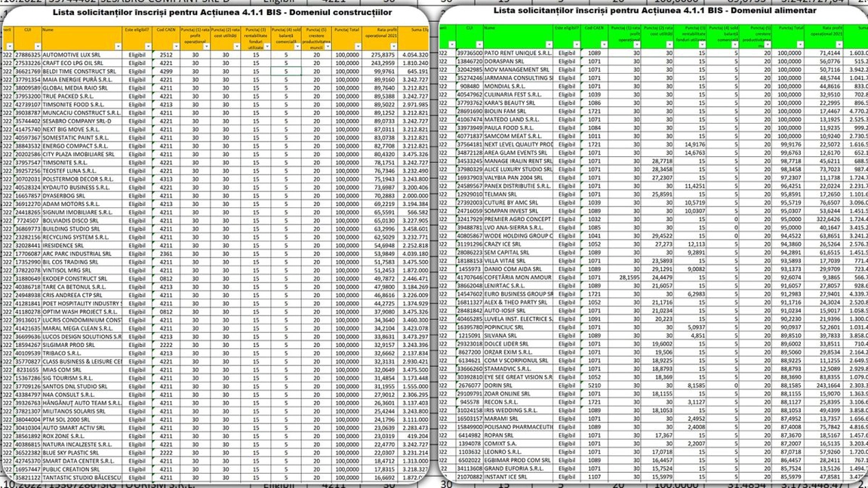868x488 pixels.
Task: Click the 'MONDIAL S.R.L.' name cell
Action: [518, 86]
